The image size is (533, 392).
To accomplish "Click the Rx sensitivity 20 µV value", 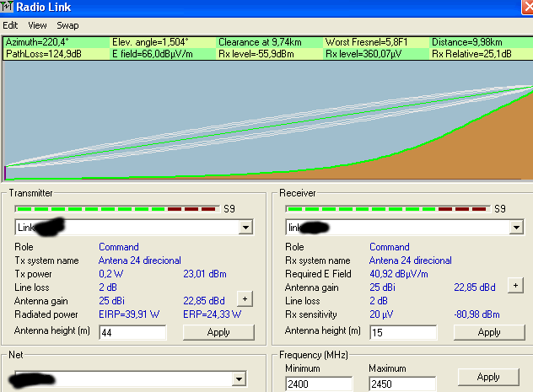I will 381,314.
